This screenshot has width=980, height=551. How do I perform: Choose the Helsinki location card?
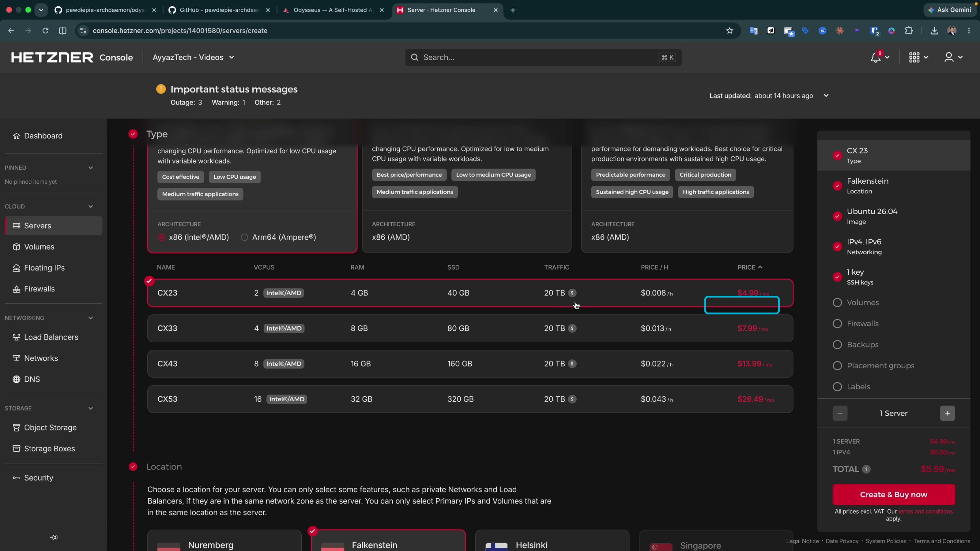coord(552,540)
